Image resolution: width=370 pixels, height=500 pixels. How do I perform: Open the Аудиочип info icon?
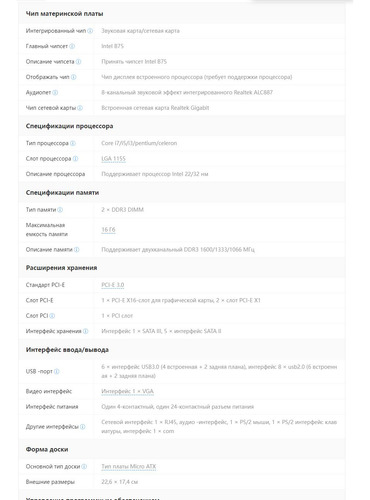coord(55,92)
